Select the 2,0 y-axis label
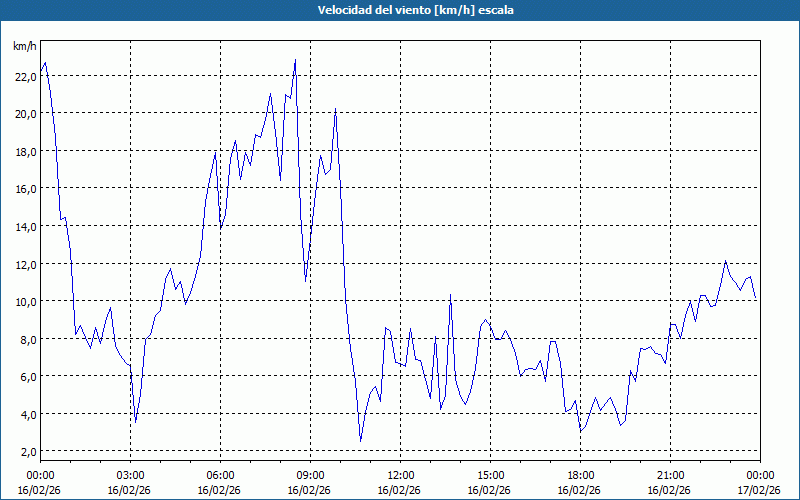800x500 pixels. (25, 451)
